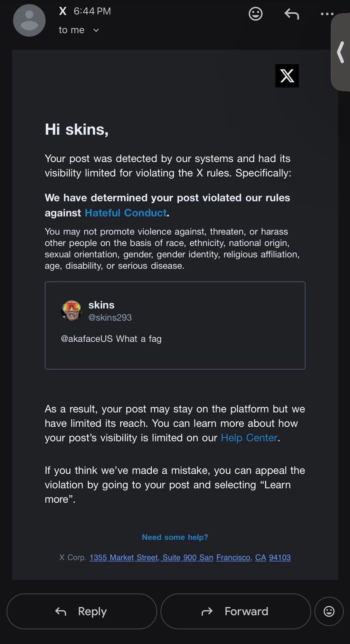The height and width of the screenshot is (644, 350).
Task: Tap the reply arrow icon in the header
Action: tap(292, 14)
